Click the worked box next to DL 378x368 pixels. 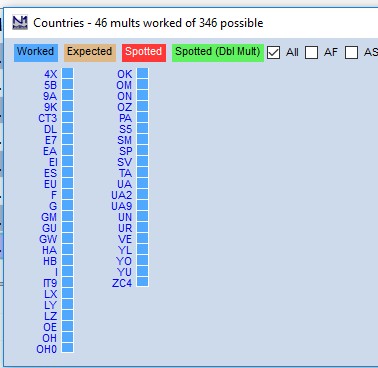click(x=67, y=128)
